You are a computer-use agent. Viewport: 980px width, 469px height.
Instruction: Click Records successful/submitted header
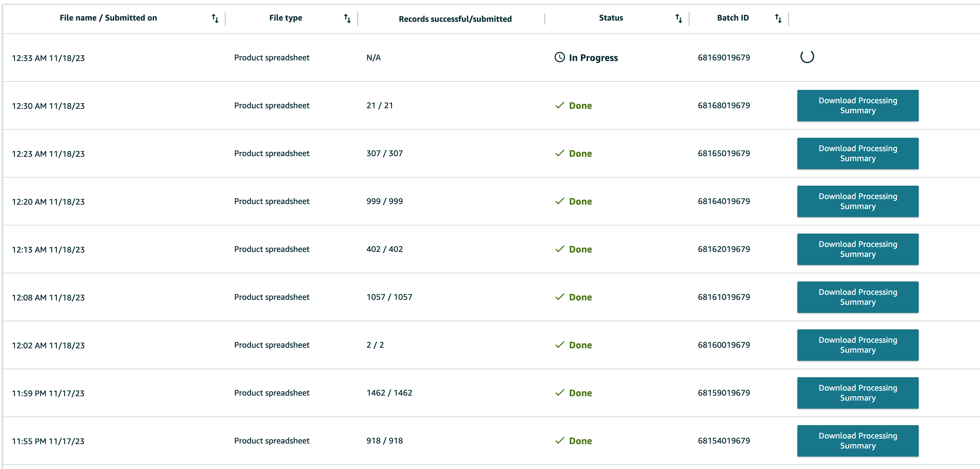point(455,19)
